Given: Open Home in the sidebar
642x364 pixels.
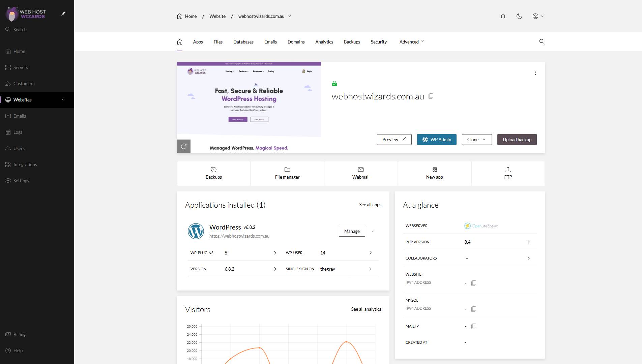Looking at the screenshot, I should click(x=37, y=51).
